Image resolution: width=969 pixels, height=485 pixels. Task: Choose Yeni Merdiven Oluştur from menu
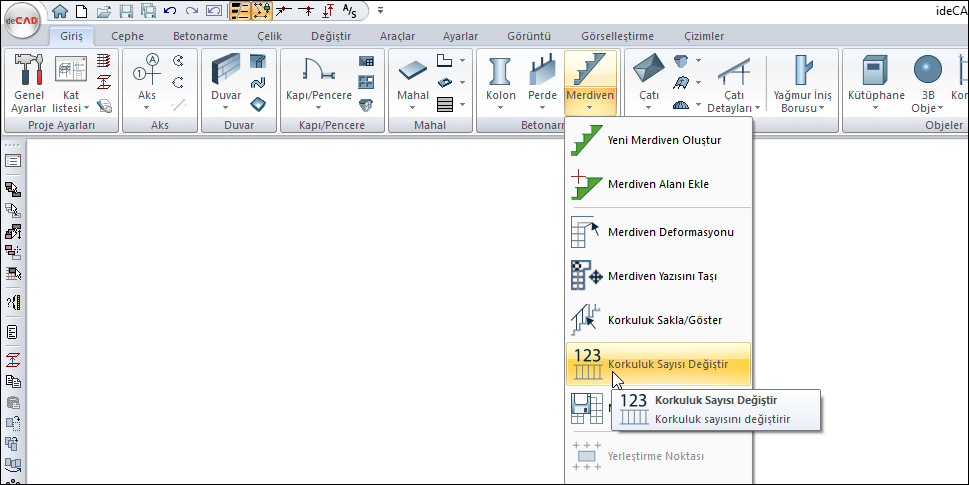pyautogui.click(x=663, y=140)
